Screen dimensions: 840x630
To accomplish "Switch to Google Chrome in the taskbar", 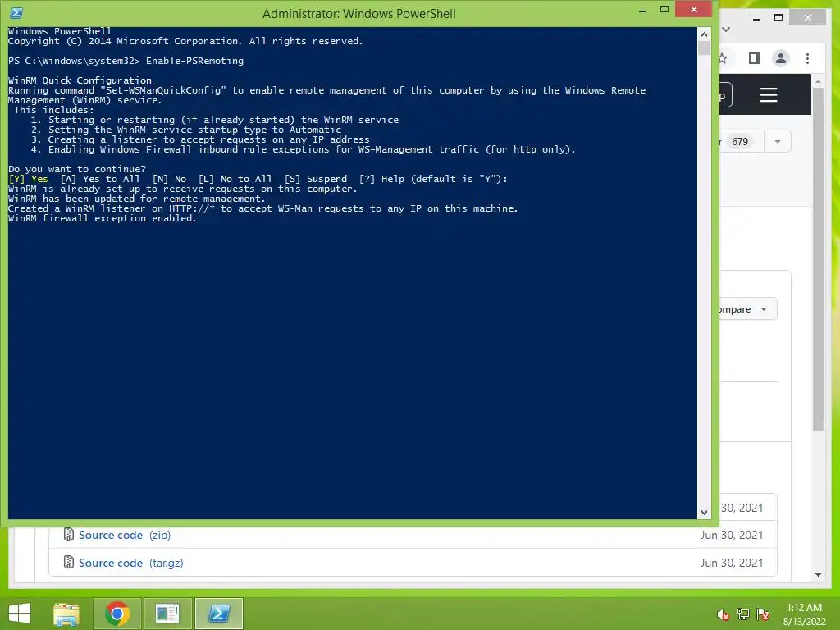I will (117, 614).
